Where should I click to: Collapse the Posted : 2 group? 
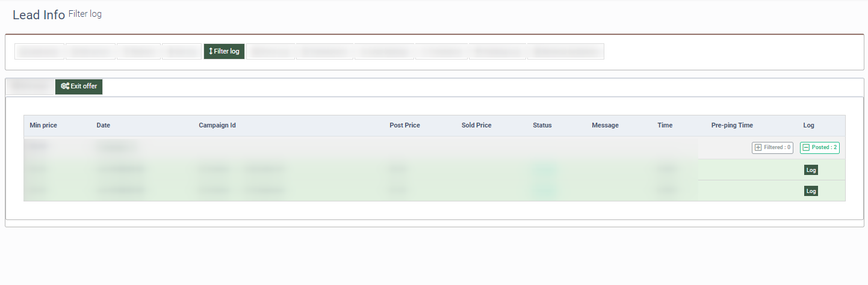click(x=819, y=147)
